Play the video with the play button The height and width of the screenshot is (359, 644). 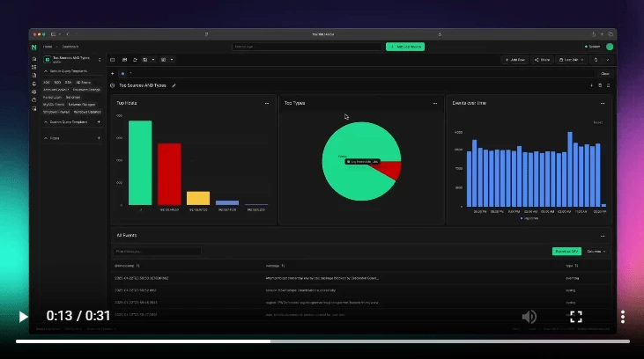pyautogui.click(x=24, y=317)
